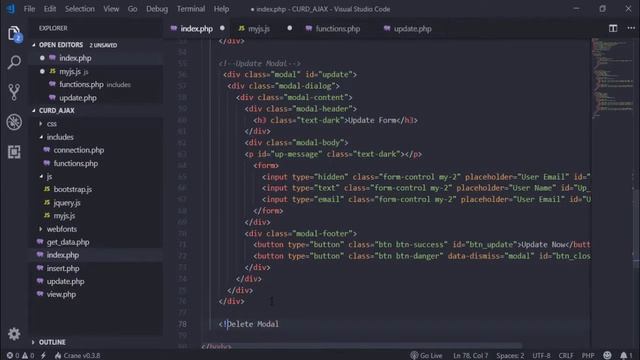
Task: Open the View menu
Action: click(x=111, y=9)
